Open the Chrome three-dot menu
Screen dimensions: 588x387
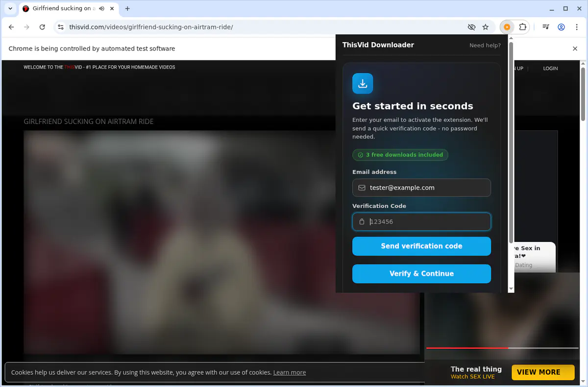(577, 27)
